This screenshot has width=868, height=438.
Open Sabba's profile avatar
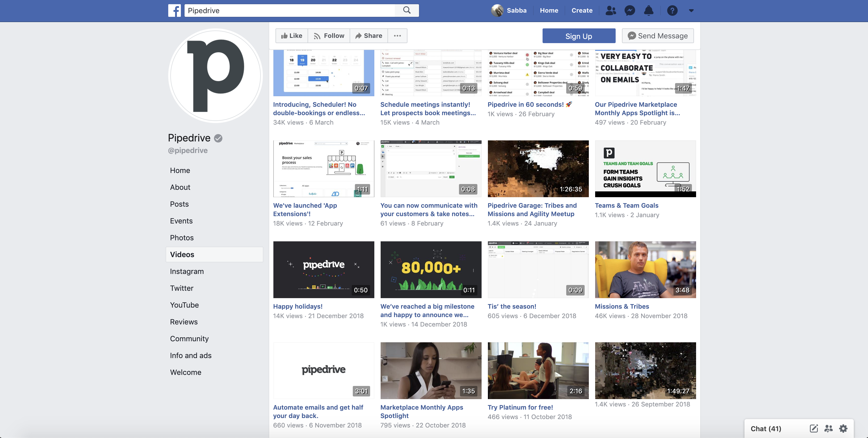point(497,11)
